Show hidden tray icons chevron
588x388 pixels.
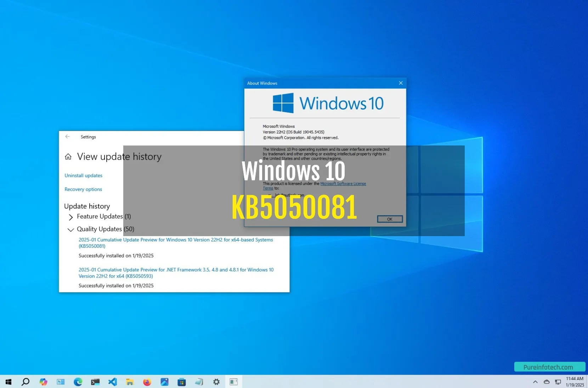pos(535,382)
